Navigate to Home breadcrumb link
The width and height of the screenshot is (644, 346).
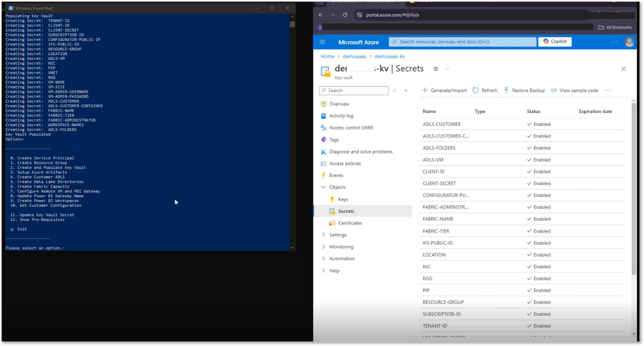tap(327, 56)
